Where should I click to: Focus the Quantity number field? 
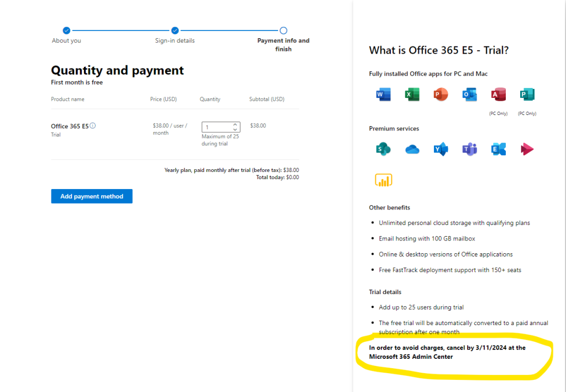tap(221, 127)
